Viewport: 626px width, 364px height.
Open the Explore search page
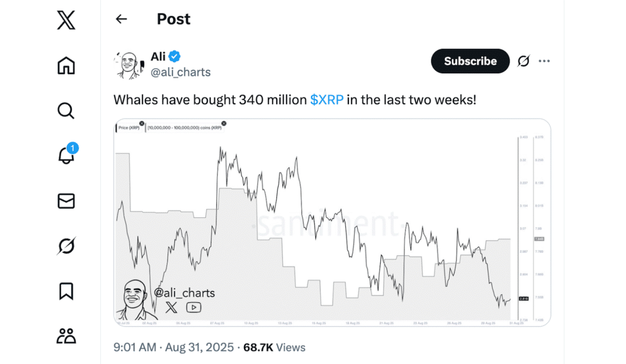point(66,111)
